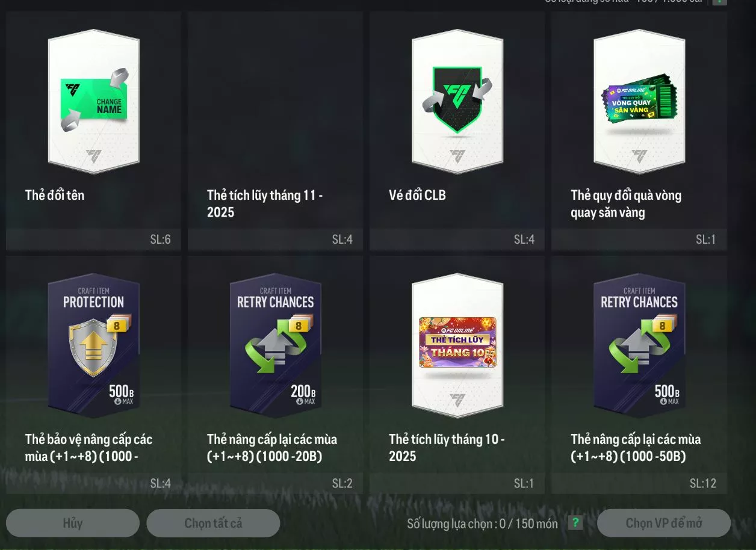Screen dimensions: 756x550
Task: Click Thẻ quy đổi quà vòng quay săn vàng label
Action: [x=626, y=203]
